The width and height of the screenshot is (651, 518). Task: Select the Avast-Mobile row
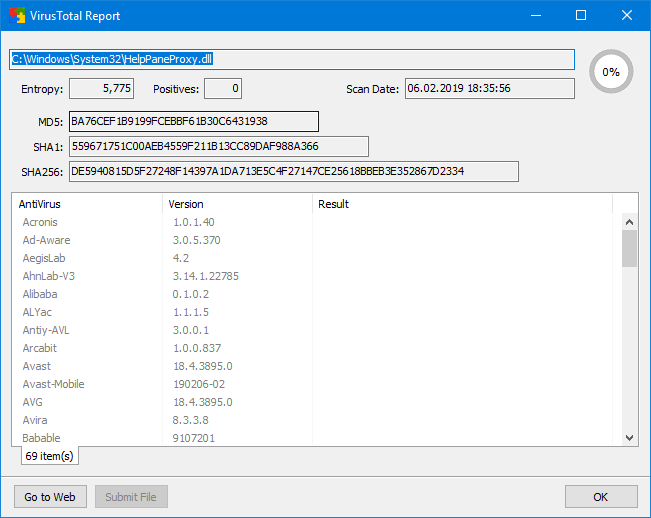pyautogui.click(x=312, y=384)
